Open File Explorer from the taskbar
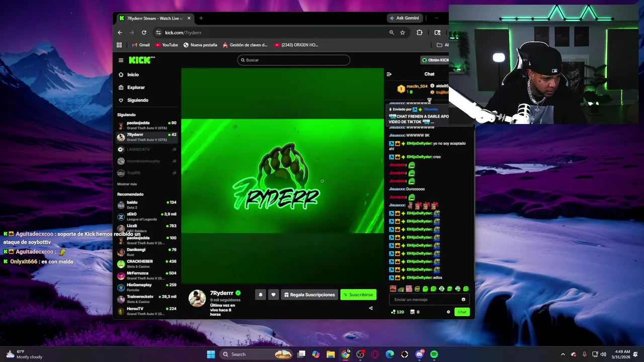Viewport: 644px width, 362px height. click(331, 354)
